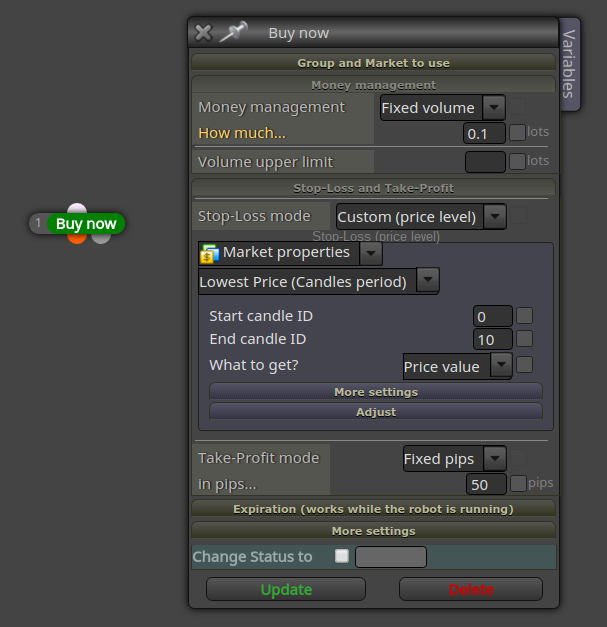Click the What to get? label
The height and width of the screenshot is (627, 607).
tap(254, 365)
